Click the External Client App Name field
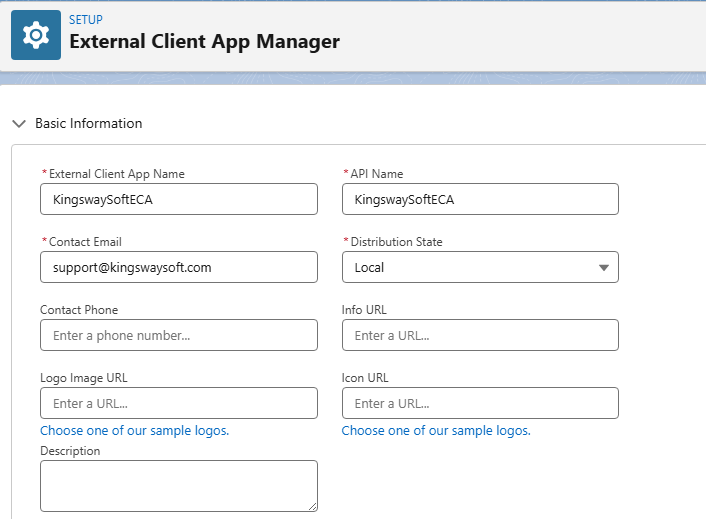706x519 pixels. pyautogui.click(x=179, y=199)
